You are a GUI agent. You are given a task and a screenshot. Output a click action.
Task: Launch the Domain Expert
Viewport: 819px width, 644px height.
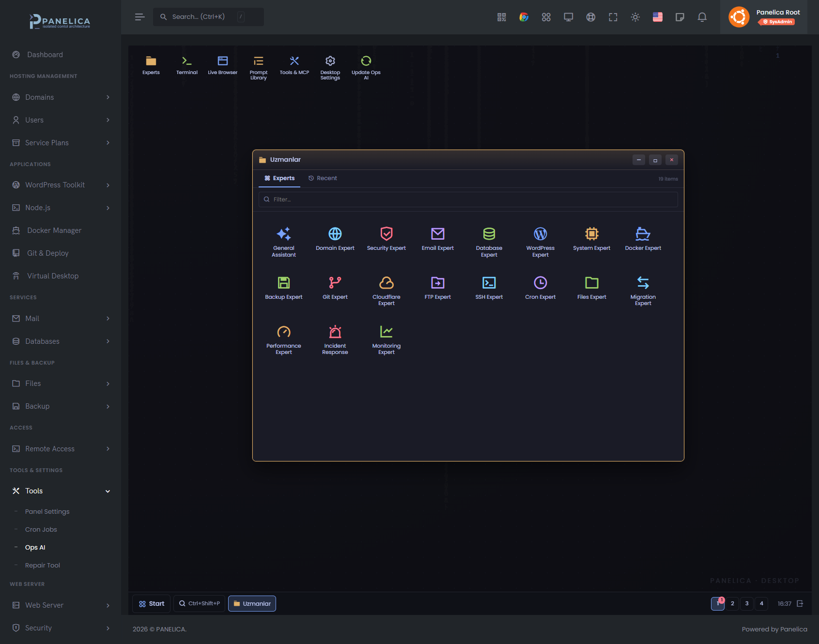(335, 239)
